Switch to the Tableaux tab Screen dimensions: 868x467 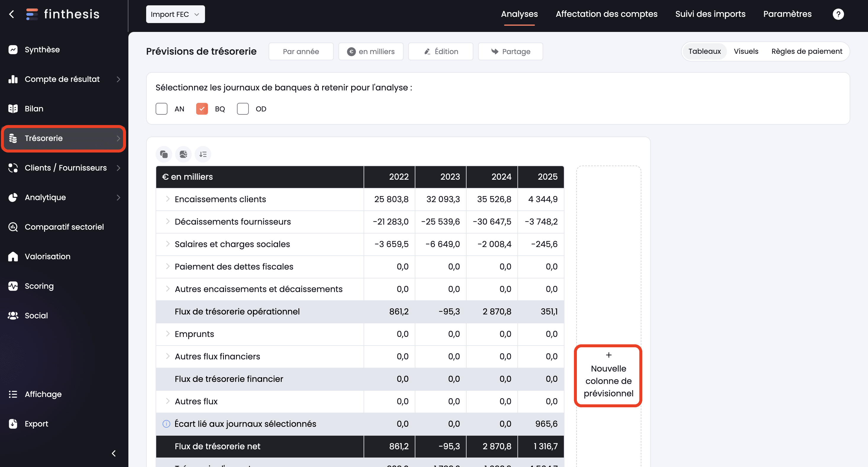point(704,51)
